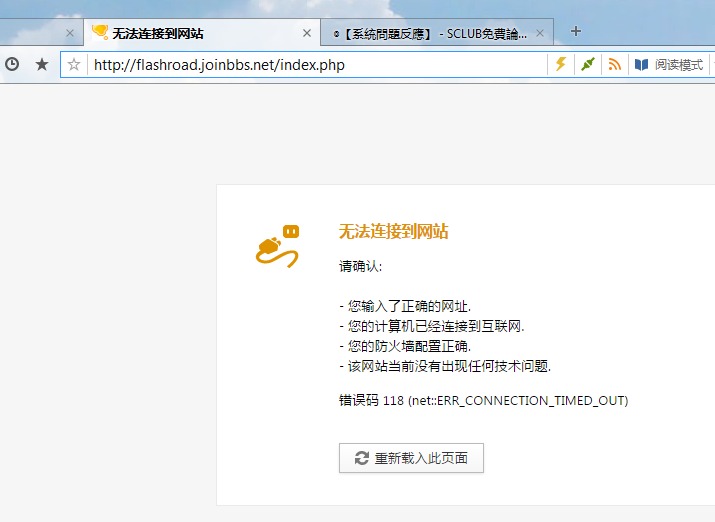Close the 无法连接到网站 tab
This screenshot has height=522, width=715.
307,33
